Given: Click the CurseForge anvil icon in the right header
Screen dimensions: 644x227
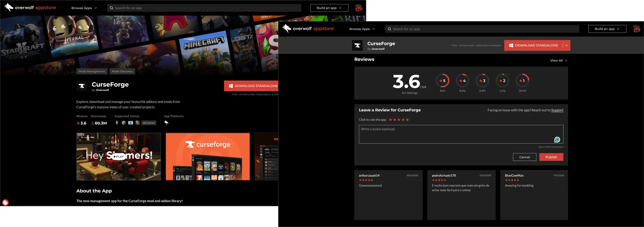Looking at the screenshot, I should (357, 45).
